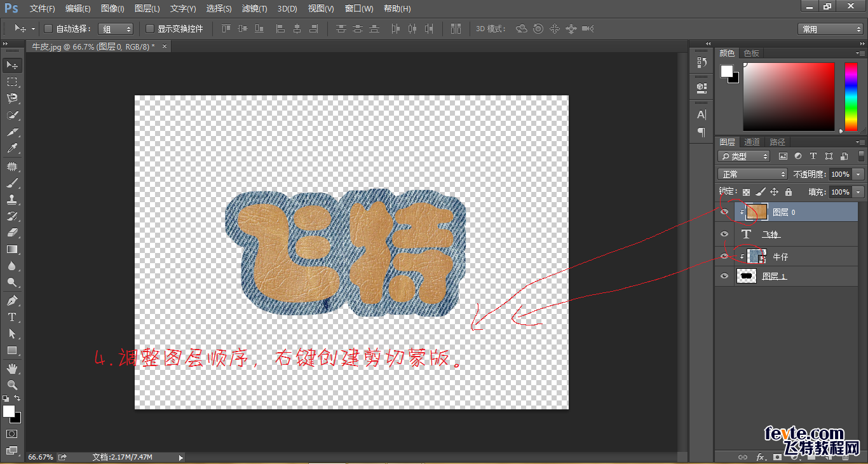Select the Eyedropper tool
Image resolution: width=868 pixels, height=464 pixels.
point(12,149)
